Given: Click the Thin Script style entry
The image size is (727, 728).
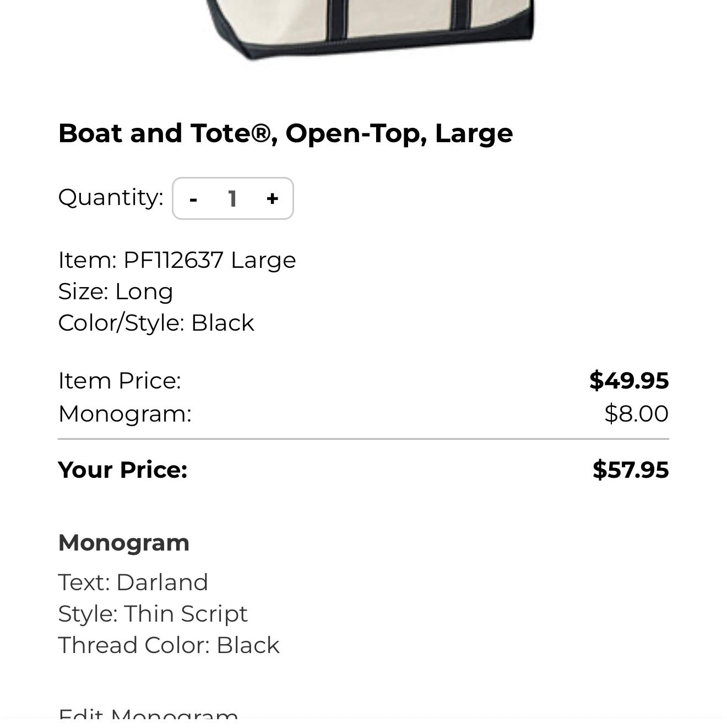Looking at the screenshot, I should [x=153, y=613].
